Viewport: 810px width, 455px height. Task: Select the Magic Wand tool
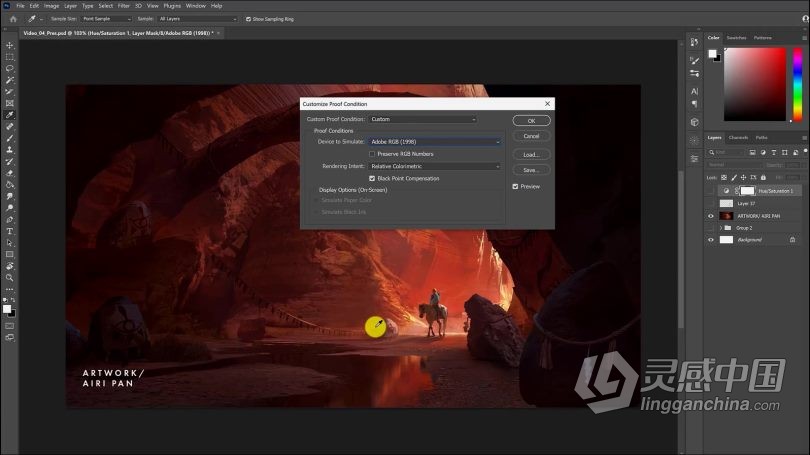click(x=9, y=80)
